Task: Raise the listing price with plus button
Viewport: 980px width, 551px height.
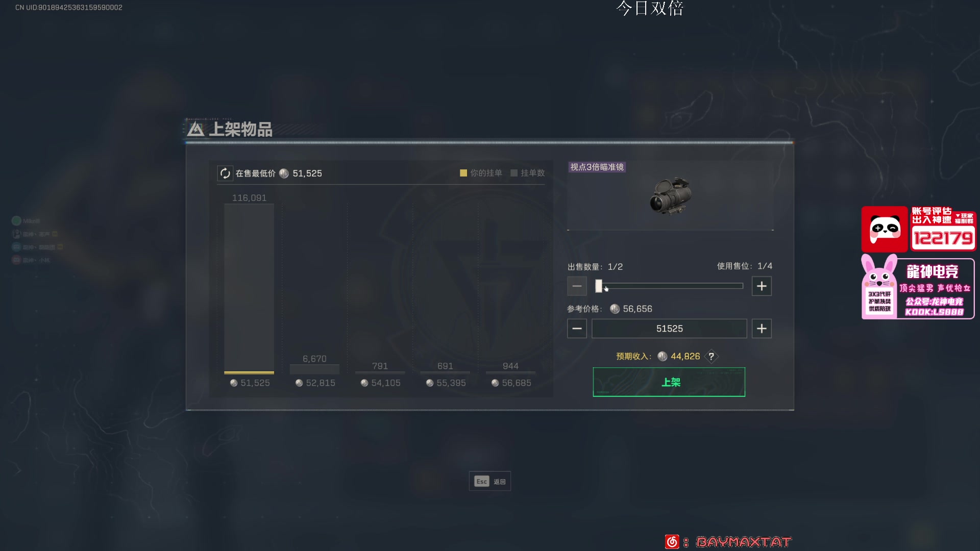Action: coord(762,329)
